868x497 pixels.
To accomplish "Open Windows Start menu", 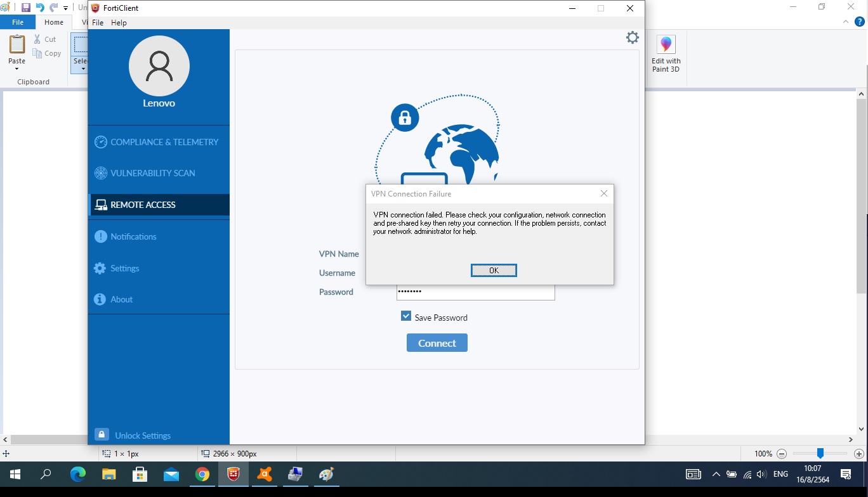I will point(15,474).
